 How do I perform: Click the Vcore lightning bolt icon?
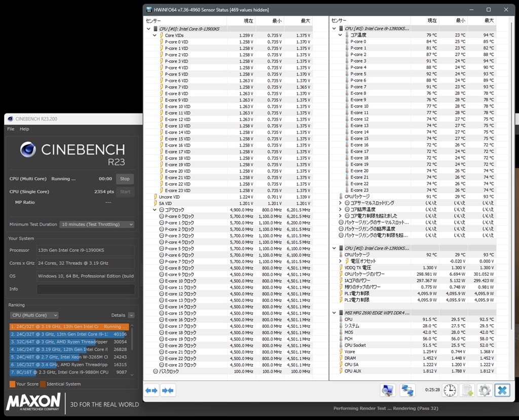click(x=341, y=352)
